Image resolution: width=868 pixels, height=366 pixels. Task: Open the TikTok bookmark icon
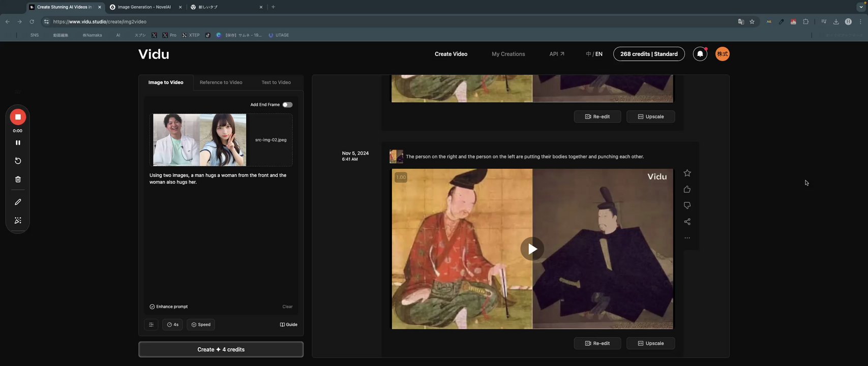(207, 35)
